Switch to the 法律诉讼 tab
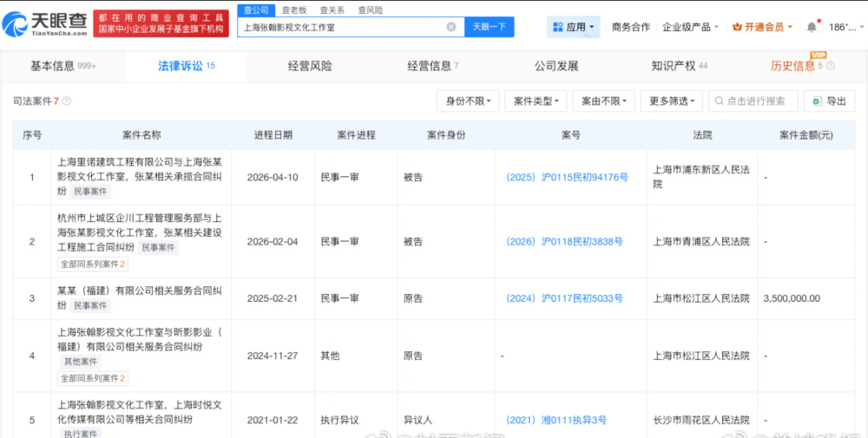This screenshot has height=438, width=868. pyautogui.click(x=187, y=66)
